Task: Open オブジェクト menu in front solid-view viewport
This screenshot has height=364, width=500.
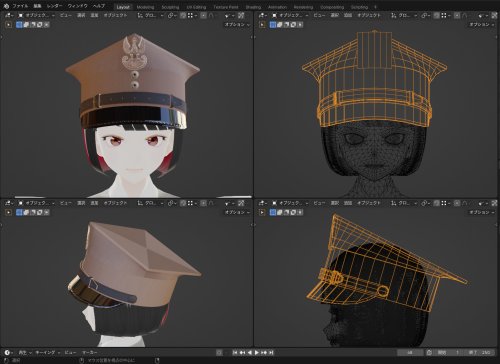Action: click(115, 15)
